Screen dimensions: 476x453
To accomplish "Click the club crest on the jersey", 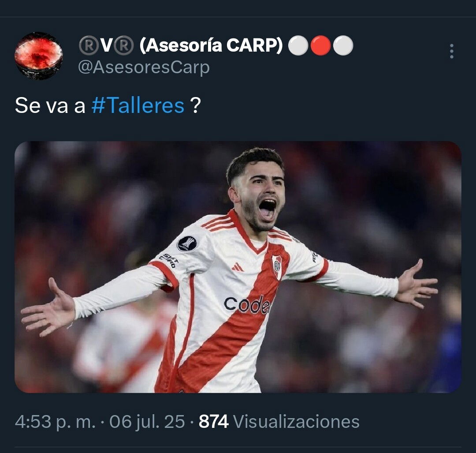I will tap(277, 267).
